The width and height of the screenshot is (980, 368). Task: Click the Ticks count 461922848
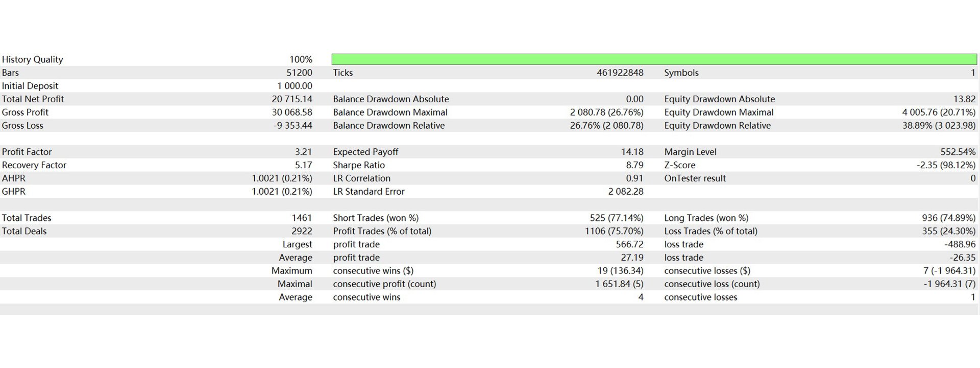[620, 73]
